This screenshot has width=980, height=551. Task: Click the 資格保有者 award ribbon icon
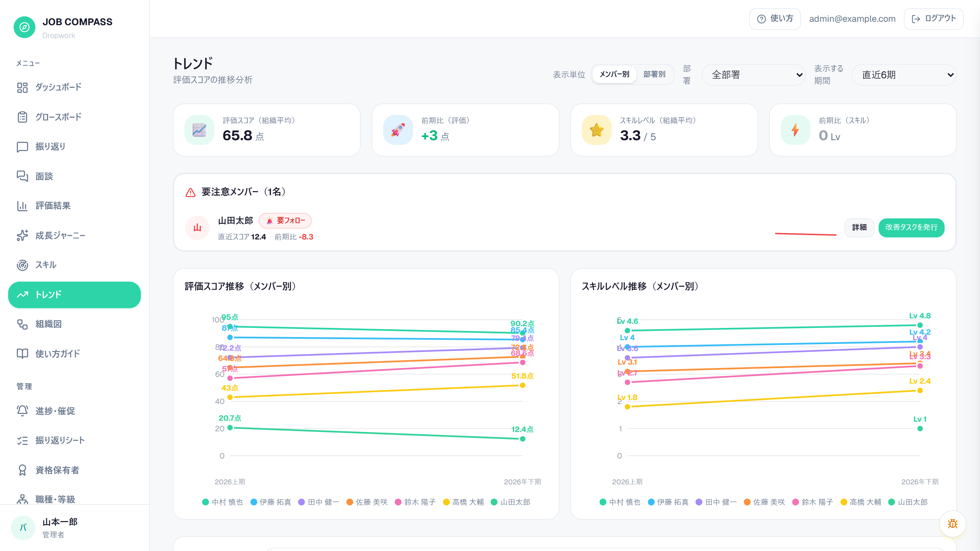coord(22,470)
